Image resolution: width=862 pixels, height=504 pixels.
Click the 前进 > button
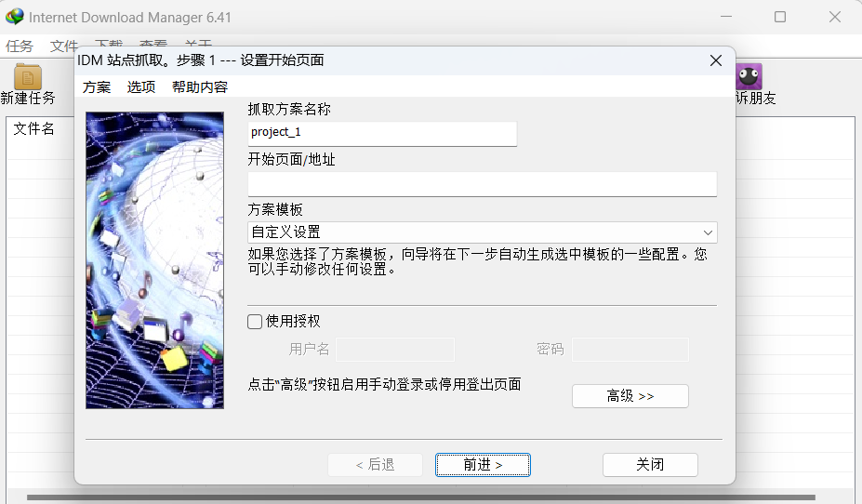coord(483,465)
